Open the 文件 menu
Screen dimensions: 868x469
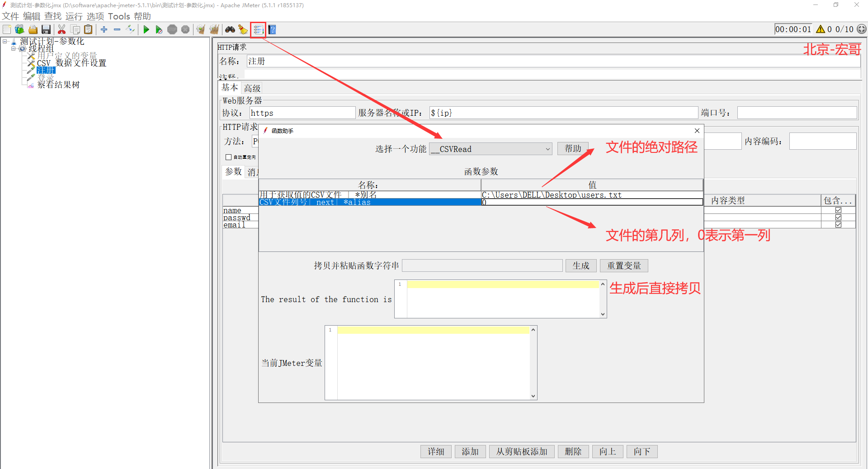pyautogui.click(x=10, y=16)
